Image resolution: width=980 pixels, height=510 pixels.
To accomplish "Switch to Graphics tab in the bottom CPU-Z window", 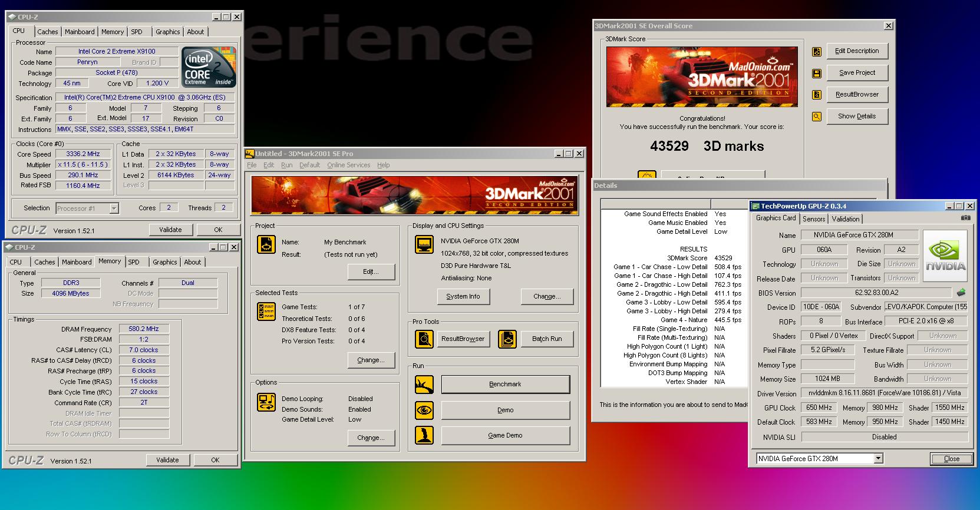I will point(165,262).
